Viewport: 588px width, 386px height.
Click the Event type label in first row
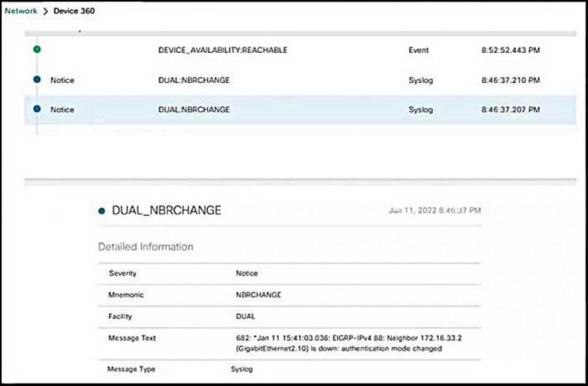click(x=418, y=50)
